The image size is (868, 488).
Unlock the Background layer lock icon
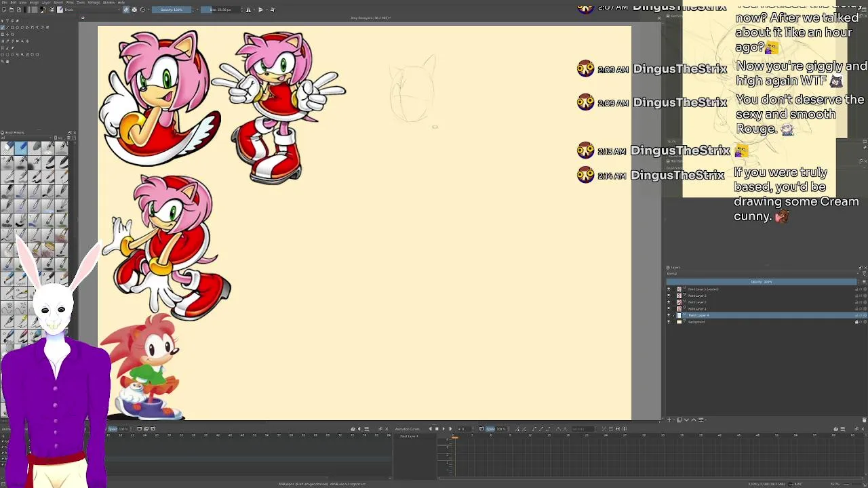856,322
